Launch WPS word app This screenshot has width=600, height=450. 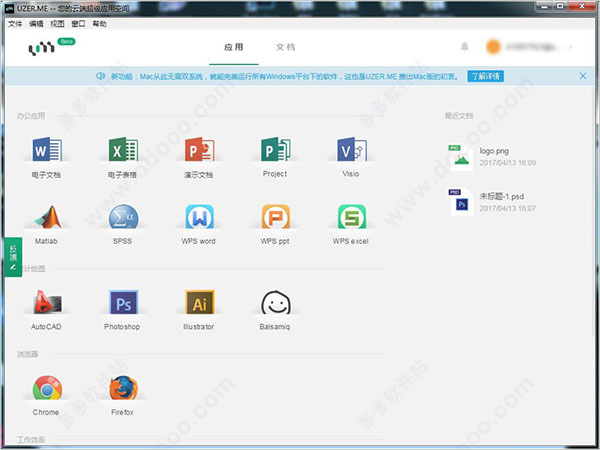(199, 217)
